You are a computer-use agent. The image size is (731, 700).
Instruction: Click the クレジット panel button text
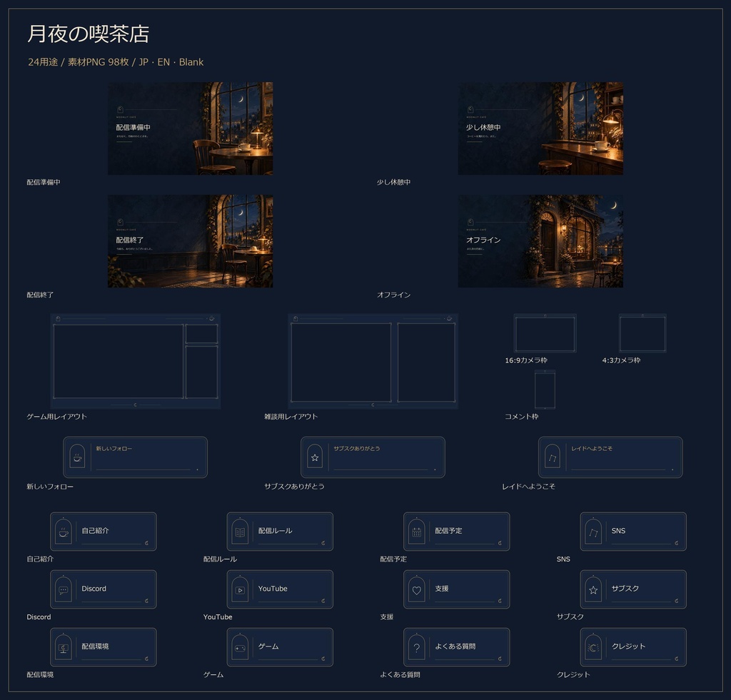pyautogui.click(x=628, y=646)
